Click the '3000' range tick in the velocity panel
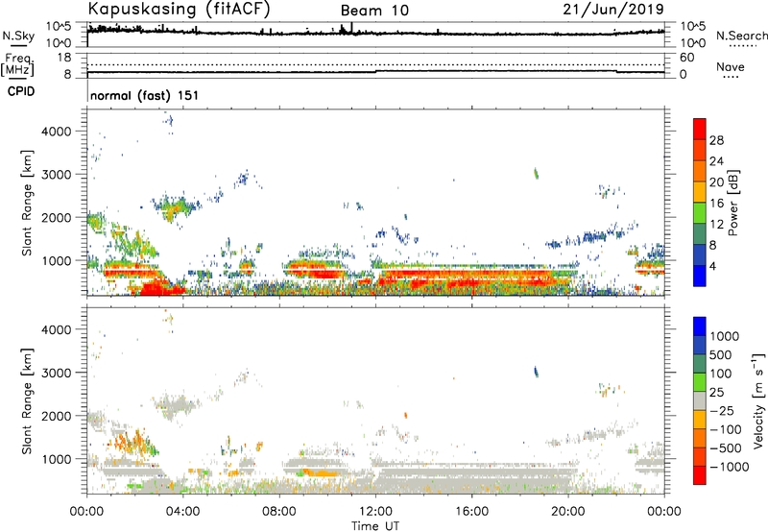 [x=57, y=373]
